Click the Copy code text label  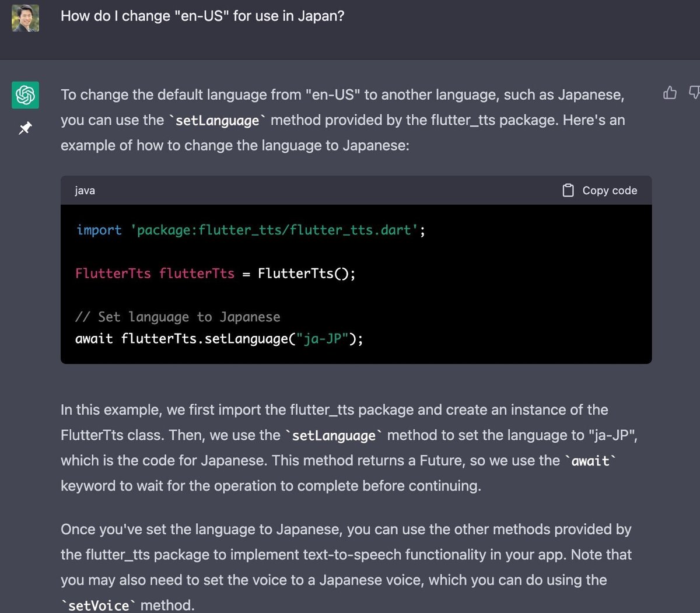click(x=610, y=191)
